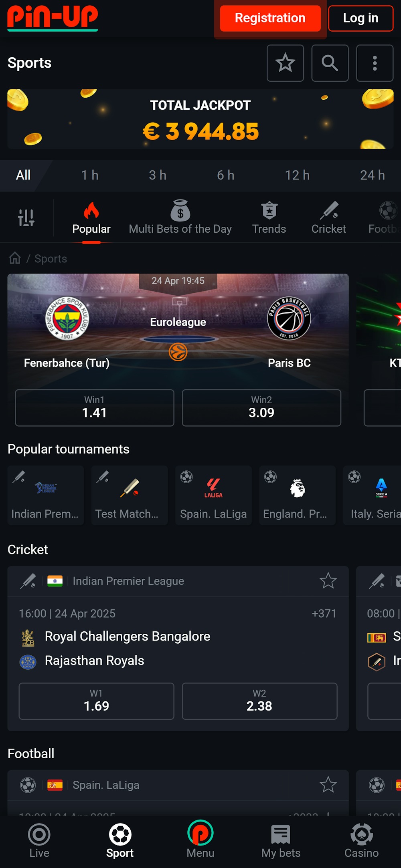401x868 pixels.
Task: Open the filter sliders icon
Action: [x=26, y=218]
